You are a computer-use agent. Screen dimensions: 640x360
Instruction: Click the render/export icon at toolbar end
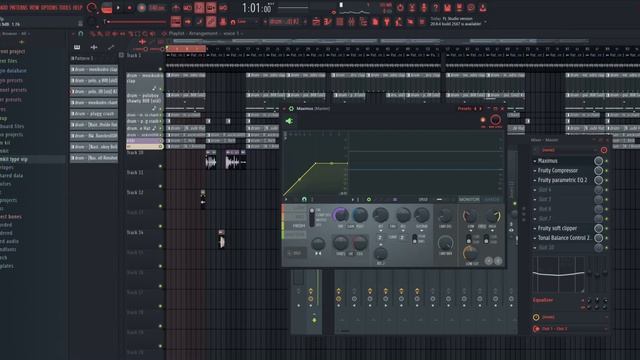point(483,7)
